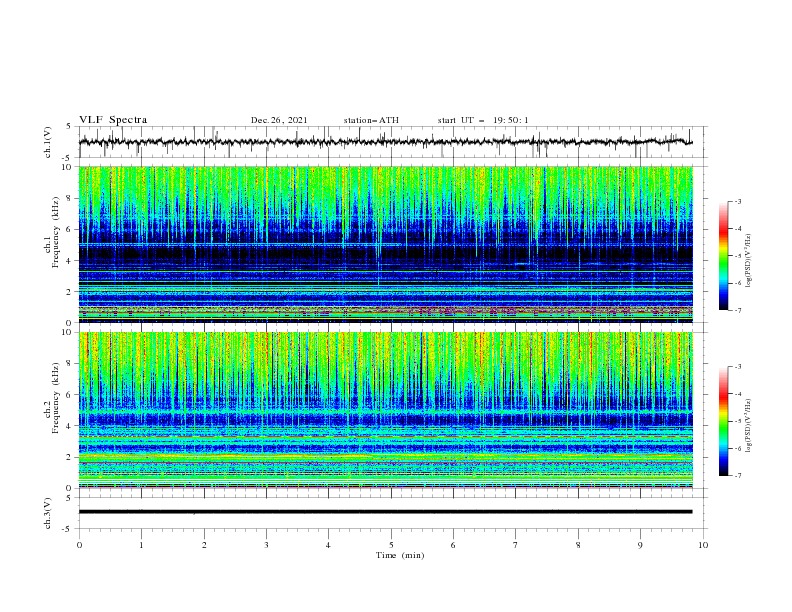Click the "3" minute tick label
This screenshot has height=612, width=792.
(x=267, y=545)
